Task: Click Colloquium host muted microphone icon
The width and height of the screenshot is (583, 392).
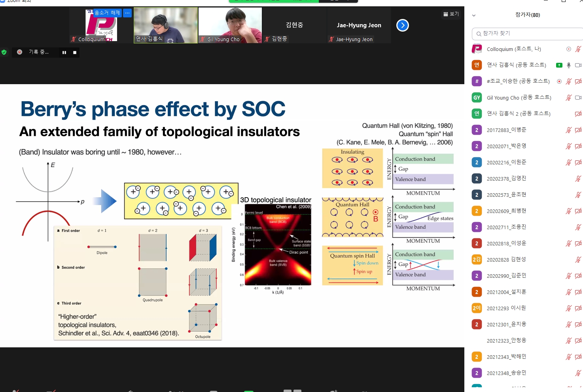Action: coord(578,49)
